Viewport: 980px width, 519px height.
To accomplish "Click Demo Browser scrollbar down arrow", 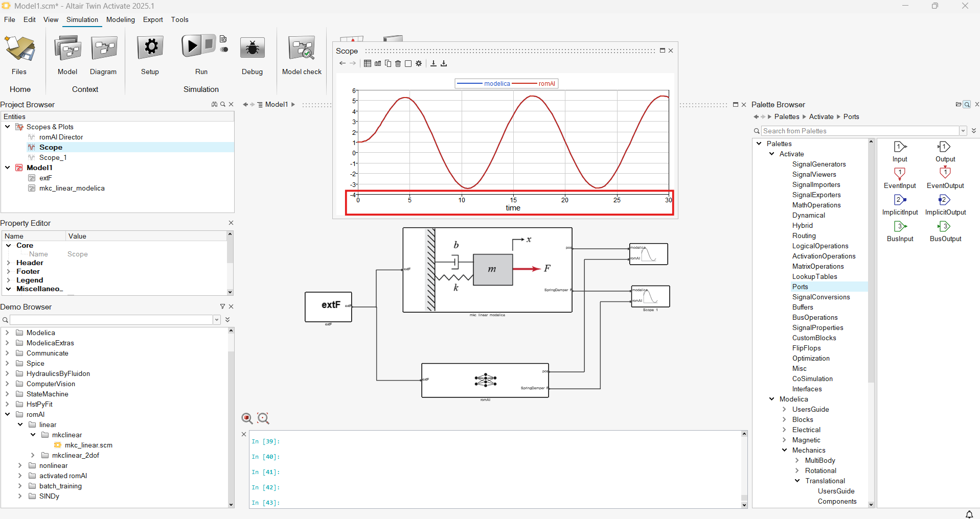I will [231, 505].
